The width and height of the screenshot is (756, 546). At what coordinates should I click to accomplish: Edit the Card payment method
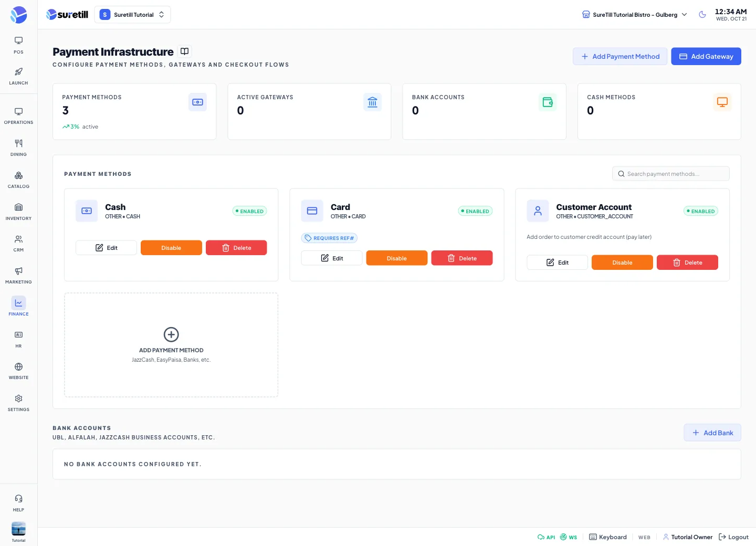[x=332, y=258]
